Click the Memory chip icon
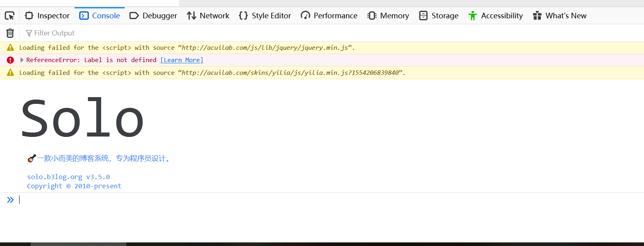The image size is (644, 246). coord(372,16)
